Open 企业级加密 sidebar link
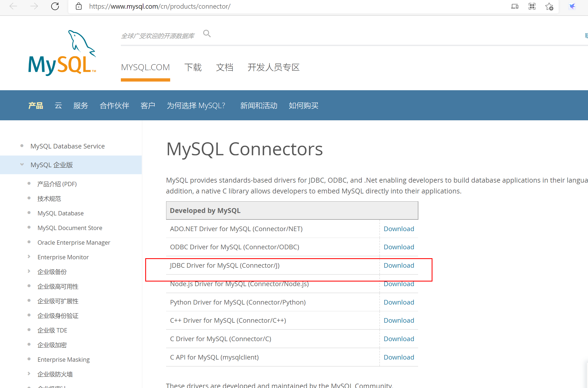 [x=52, y=345]
